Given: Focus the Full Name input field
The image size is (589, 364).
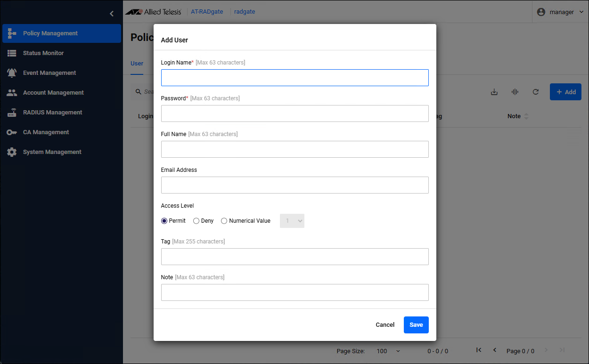Looking at the screenshot, I should coord(295,149).
